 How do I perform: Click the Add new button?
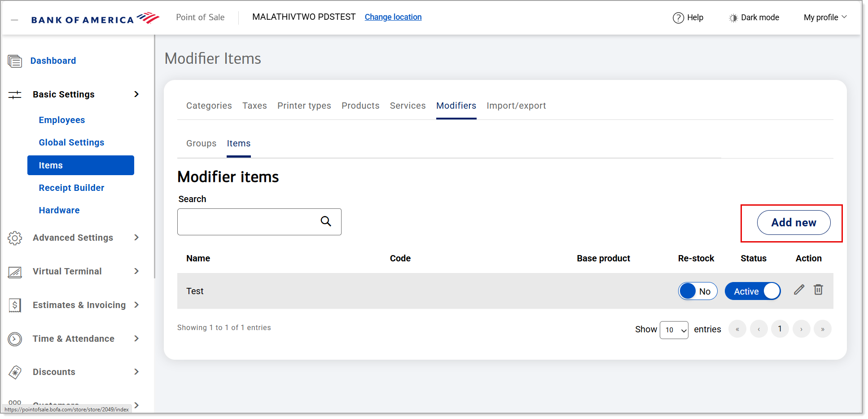pos(794,222)
